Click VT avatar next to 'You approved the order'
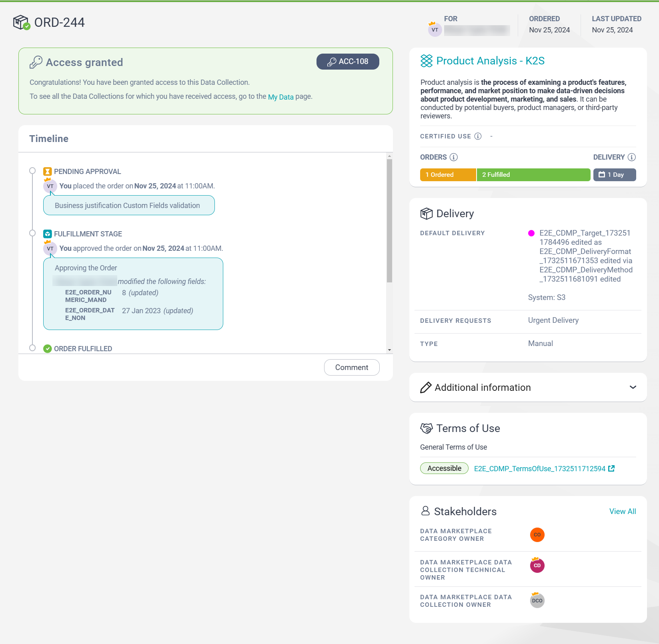659x644 pixels. pyautogui.click(x=50, y=248)
